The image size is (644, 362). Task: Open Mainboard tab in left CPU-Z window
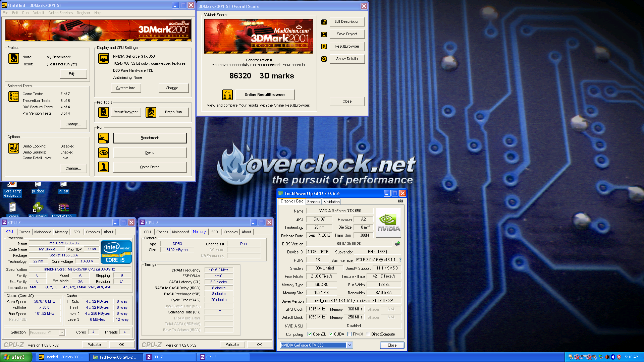[43, 232]
